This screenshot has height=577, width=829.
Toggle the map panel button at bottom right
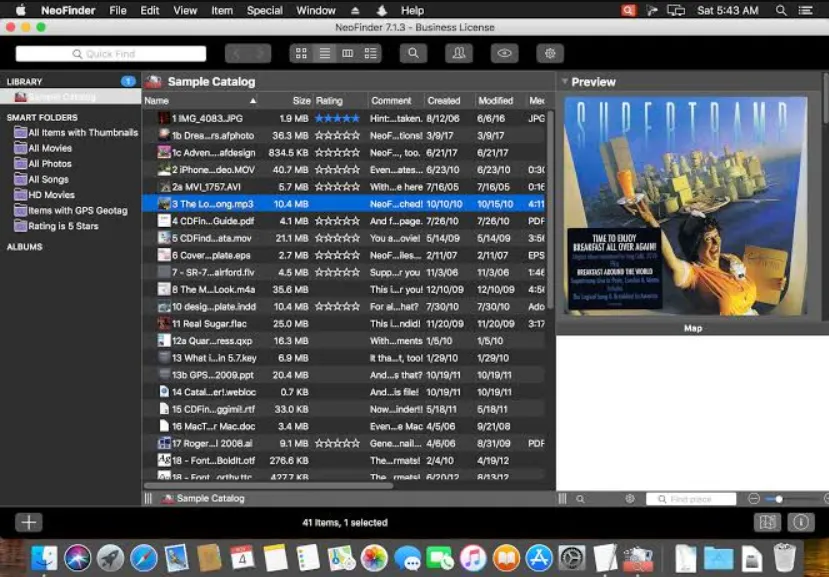[x=767, y=523]
